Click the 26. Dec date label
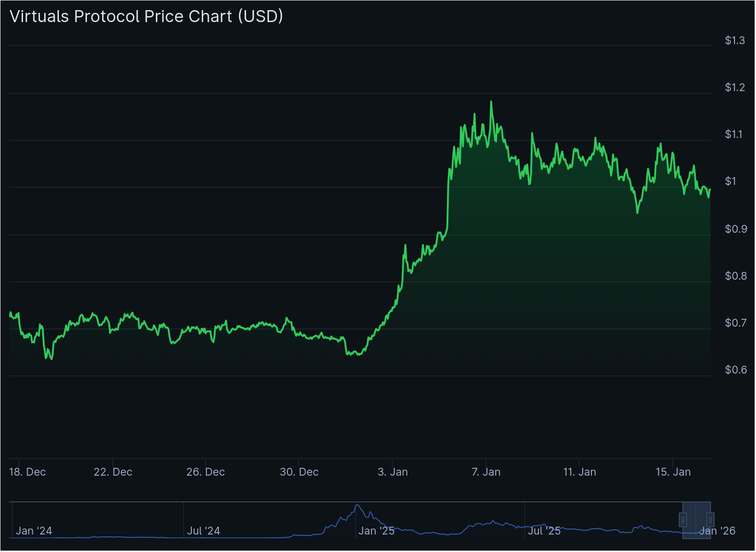The image size is (756, 552). [x=206, y=472]
